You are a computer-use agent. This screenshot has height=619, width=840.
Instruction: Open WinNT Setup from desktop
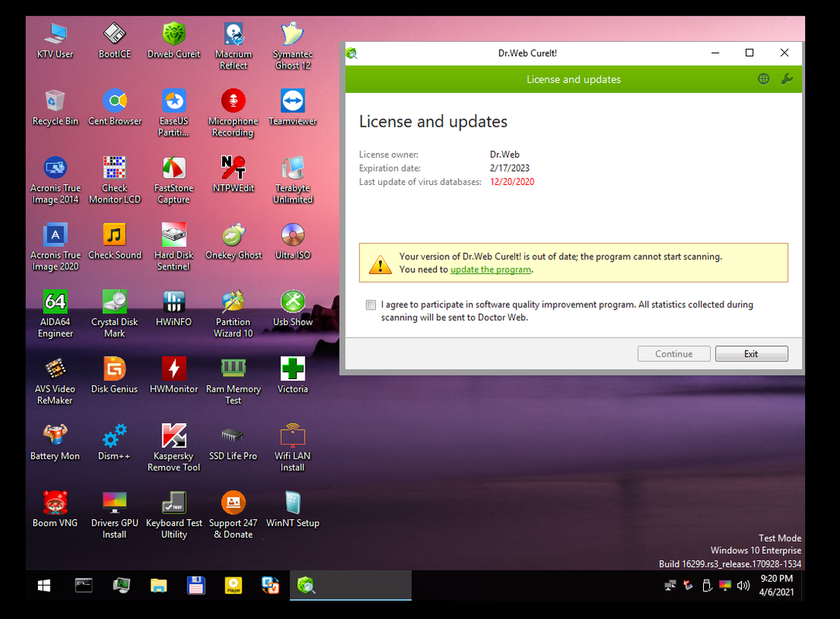click(292, 510)
